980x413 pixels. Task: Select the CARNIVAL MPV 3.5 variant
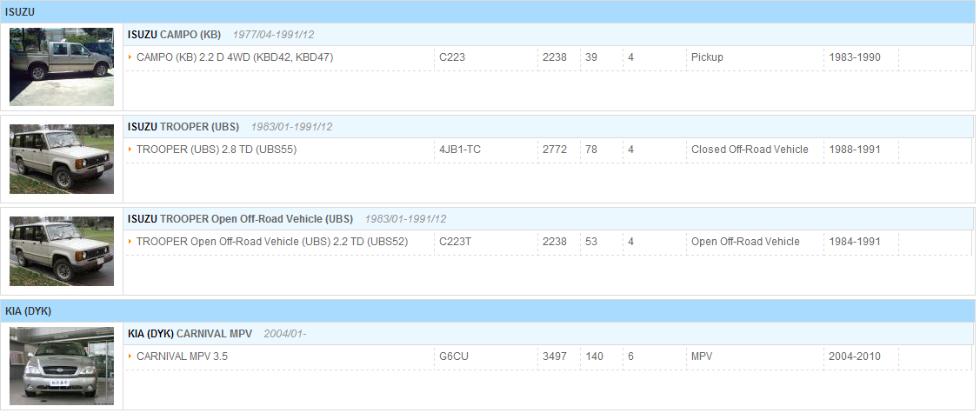[182, 356]
